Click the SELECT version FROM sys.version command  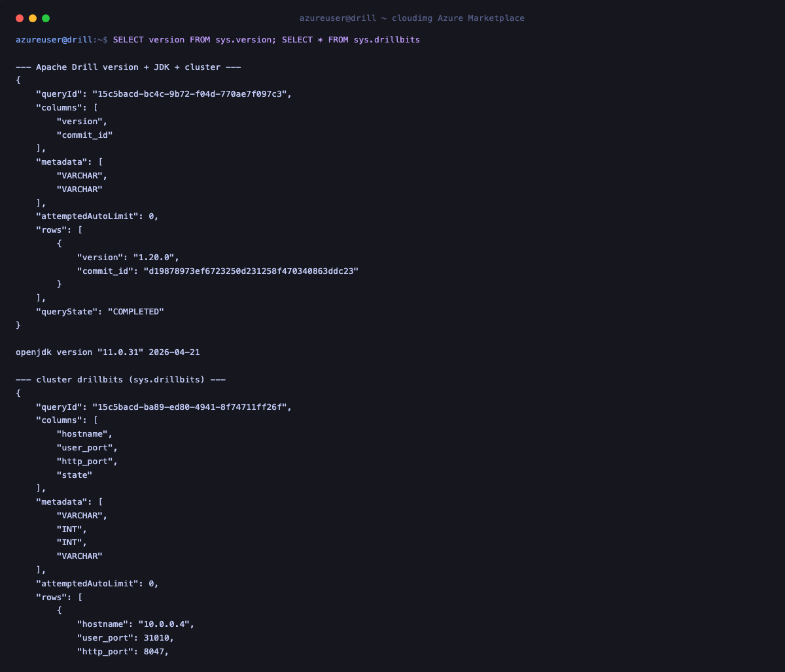[194, 40]
